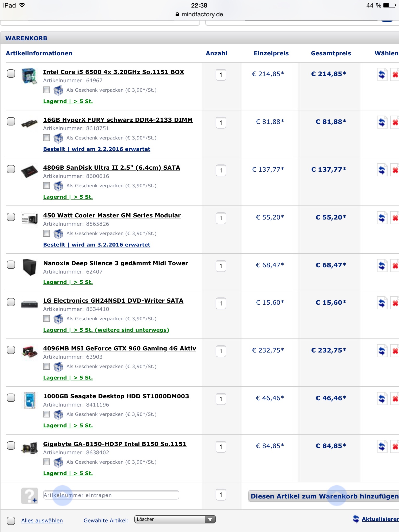
Task: Open stock status link for 1000GB Seagate HDD
Action: (68, 425)
